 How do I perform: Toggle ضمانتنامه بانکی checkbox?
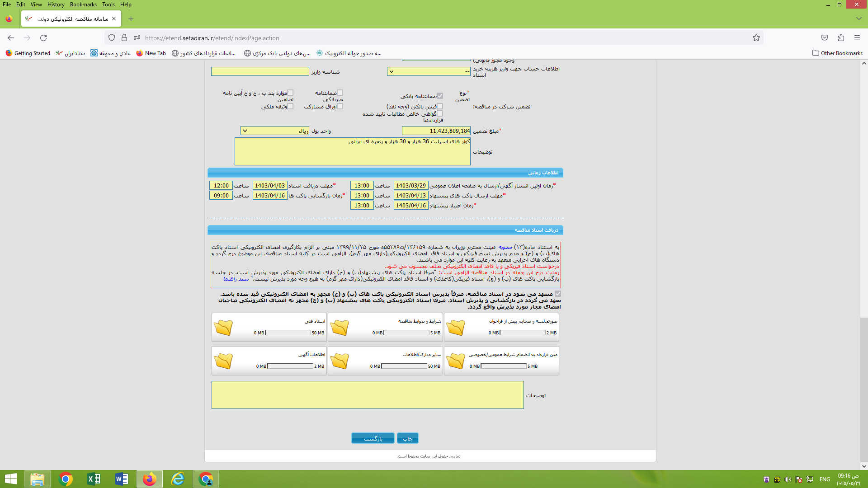440,96
